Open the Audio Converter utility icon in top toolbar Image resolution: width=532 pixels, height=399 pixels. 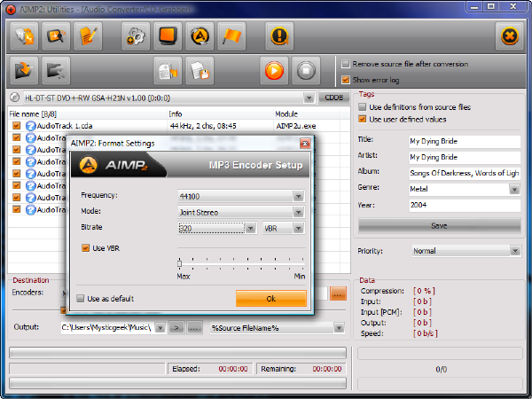tap(24, 36)
